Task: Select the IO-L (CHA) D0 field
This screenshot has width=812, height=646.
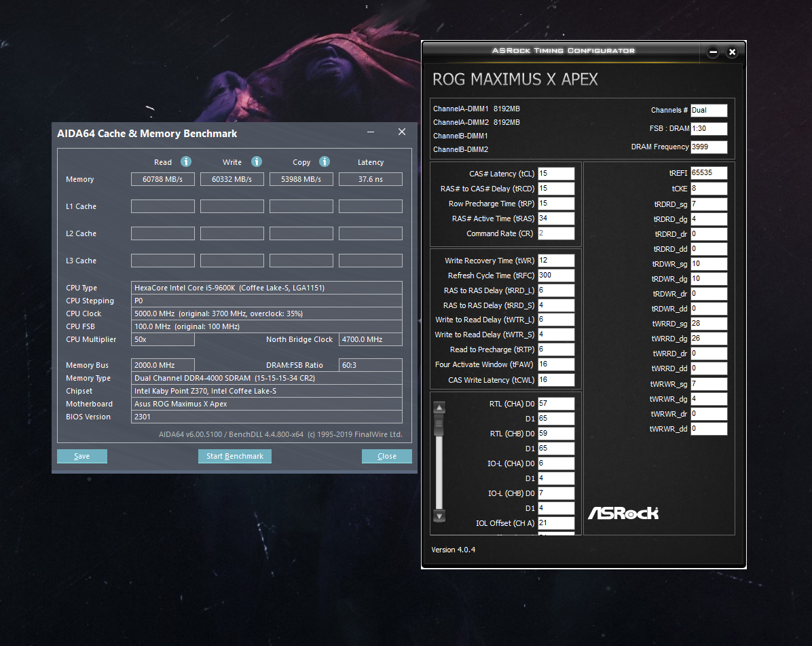Action: 556,463
